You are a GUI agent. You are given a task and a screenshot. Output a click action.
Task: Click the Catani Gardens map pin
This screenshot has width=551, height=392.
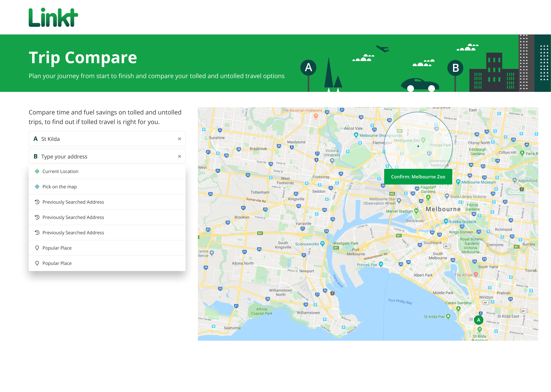pos(458,309)
